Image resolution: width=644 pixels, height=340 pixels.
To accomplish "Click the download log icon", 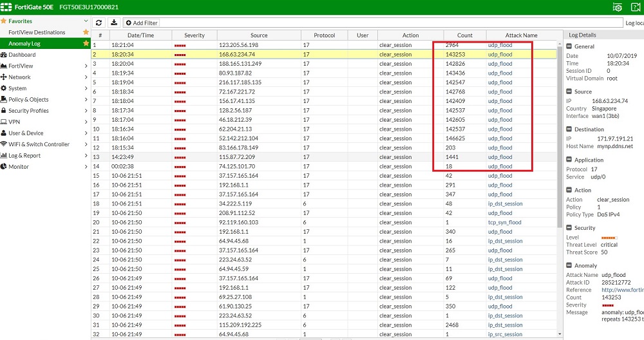I will click(114, 23).
